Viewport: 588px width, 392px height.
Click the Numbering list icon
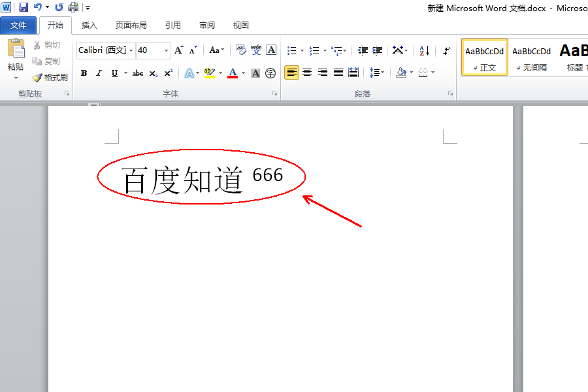tap(314, 50)
